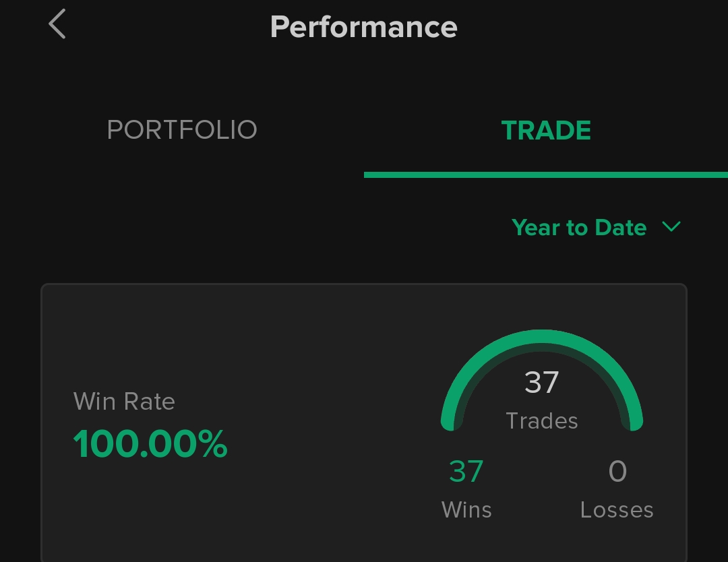This screenshot has width=728, height=562.
Task: Tap the green 37 wins count
Action: (466, 471)
